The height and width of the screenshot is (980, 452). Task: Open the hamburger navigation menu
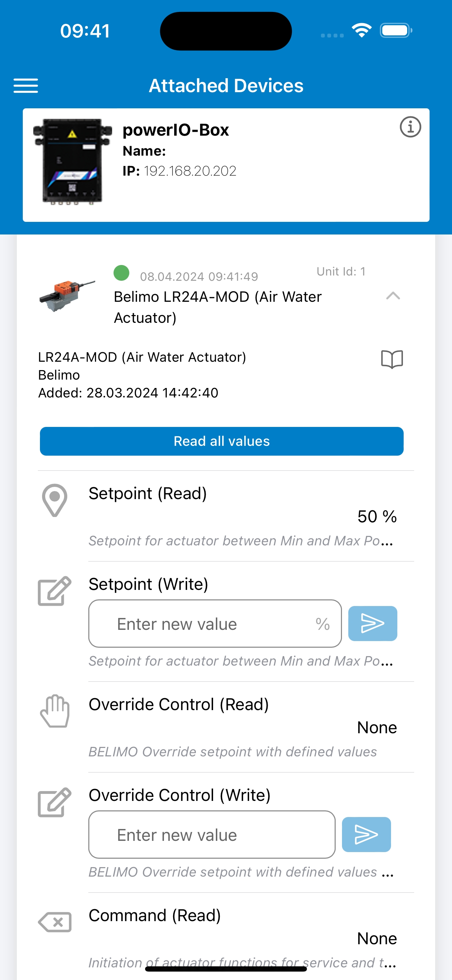click(x=26, y=86)
